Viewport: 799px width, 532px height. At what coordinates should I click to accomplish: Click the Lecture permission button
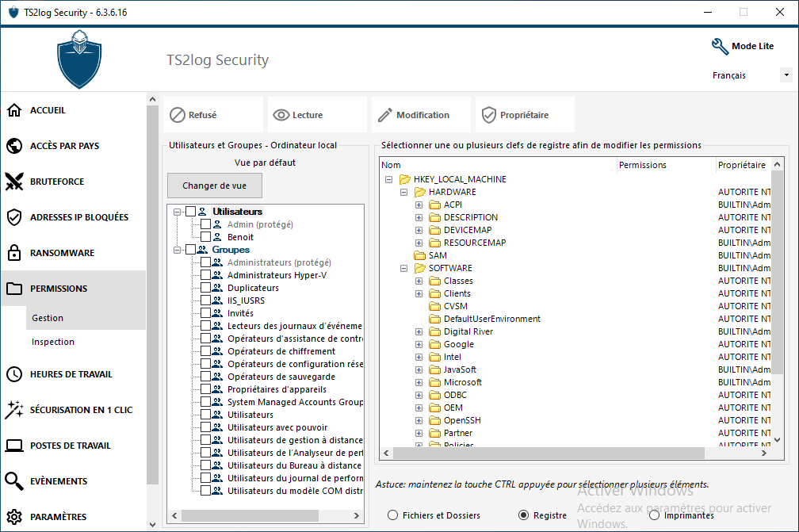click(x=317, y=115)
